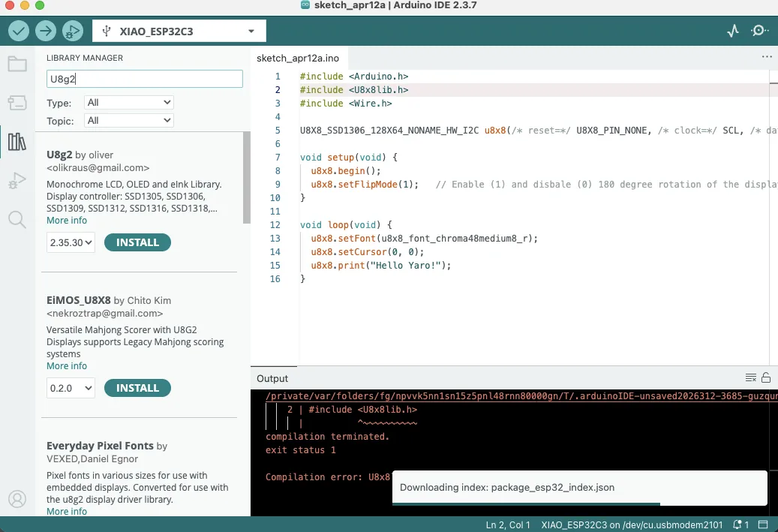This screenshot has height=532, width=778.
Task: Select the sketch_apr12a.ino tab
Action: tap(298, 57)
